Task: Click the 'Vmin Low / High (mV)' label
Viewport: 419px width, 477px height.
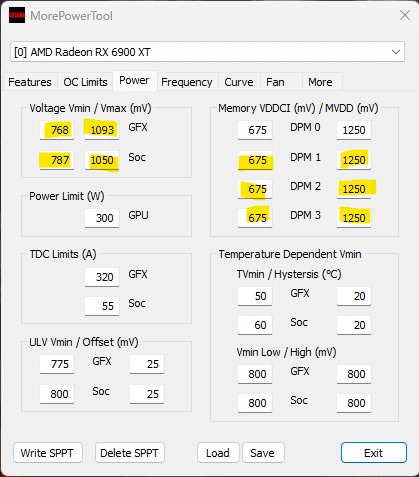Action: click(x=286, y=352)
